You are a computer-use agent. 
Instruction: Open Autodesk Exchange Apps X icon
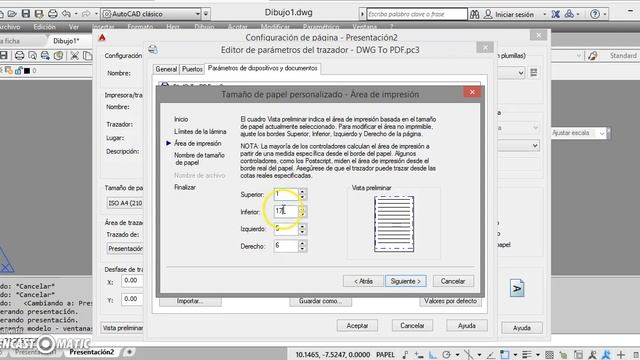(x=556, y=14)
